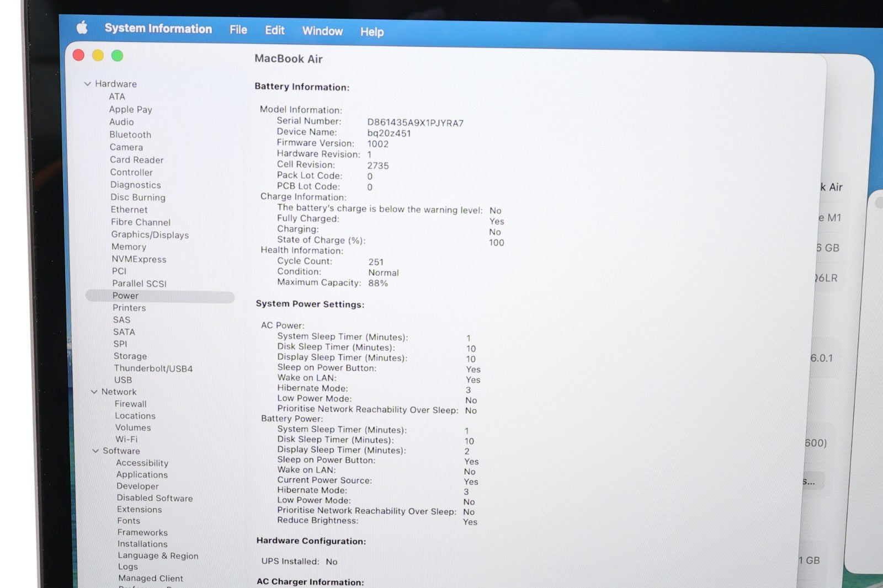
Task: Select Storage under Hardware
Action: click(x=130, y=356)
